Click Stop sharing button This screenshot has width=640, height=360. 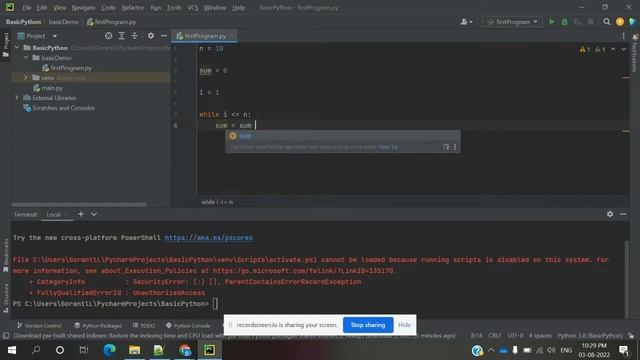[x=368, y=325]
